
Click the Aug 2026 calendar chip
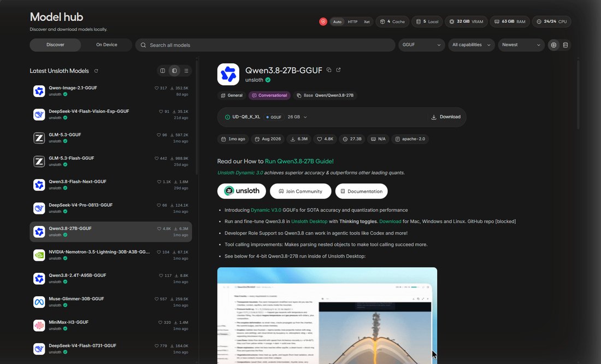point(268,139)
